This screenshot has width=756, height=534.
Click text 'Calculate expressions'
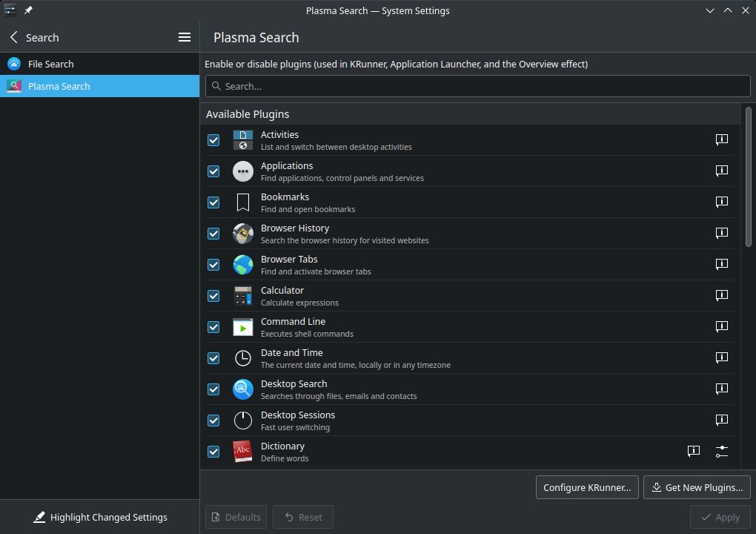pos(299,303)
